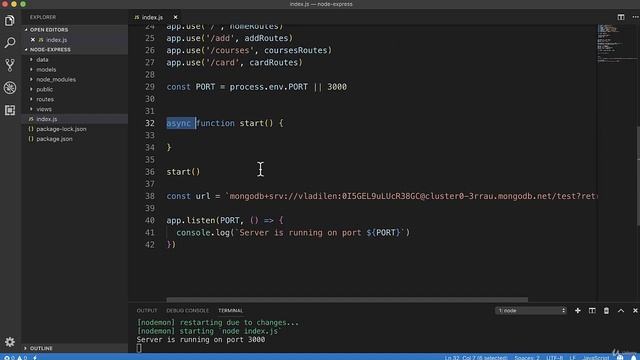
Task: Click the 'async' keyword on line 32
Action: click(178, 123)
